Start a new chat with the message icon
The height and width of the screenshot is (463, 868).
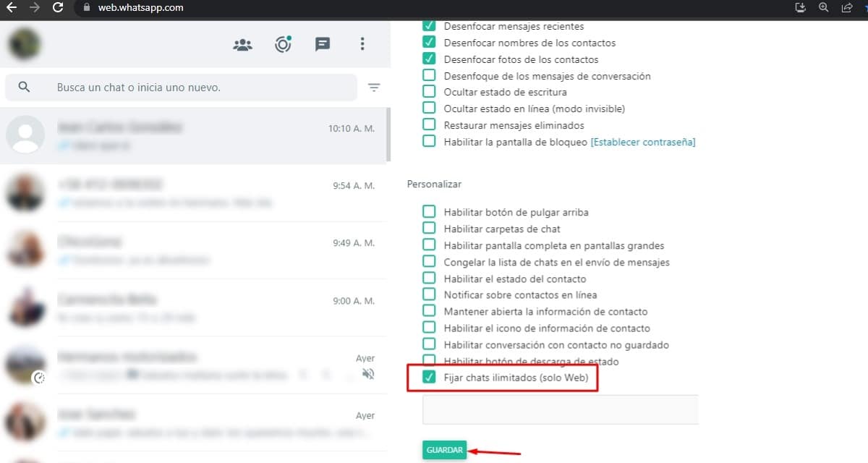pyautogui.click(x=323, y=45)
